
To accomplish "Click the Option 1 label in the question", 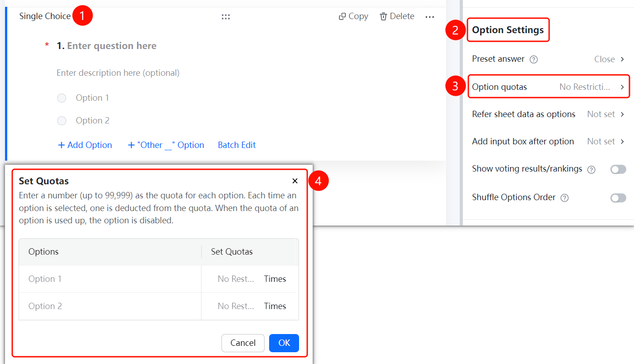I will [x=92, y=98].
